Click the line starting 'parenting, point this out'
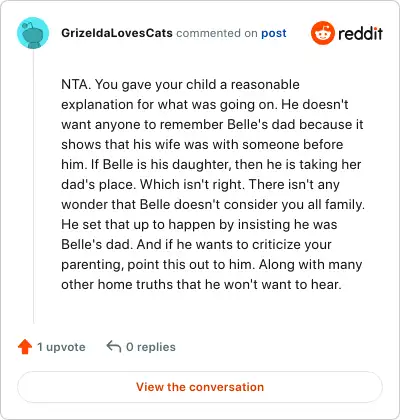 coord(212,264)
